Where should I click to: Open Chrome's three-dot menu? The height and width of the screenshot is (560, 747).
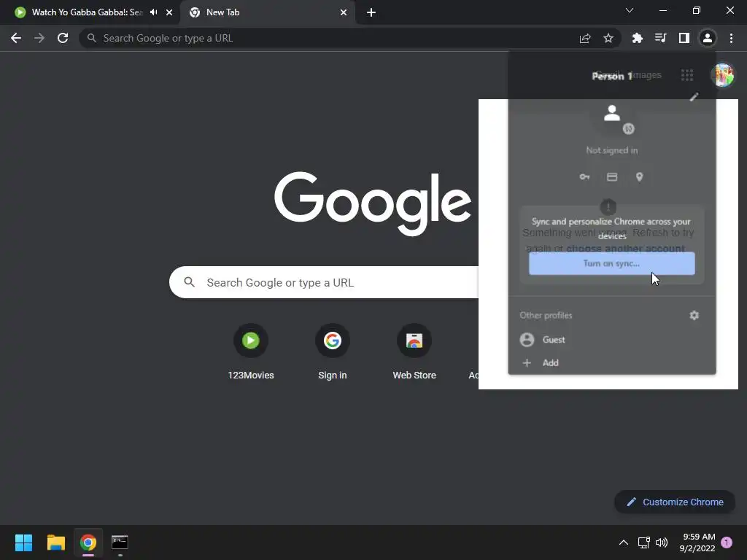click(731, 38)
